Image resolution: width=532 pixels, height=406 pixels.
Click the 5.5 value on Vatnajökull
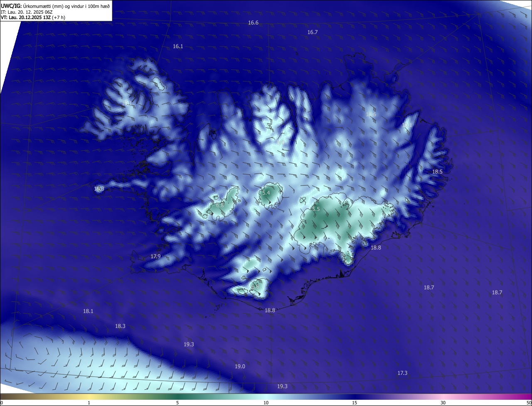[316, 209]
